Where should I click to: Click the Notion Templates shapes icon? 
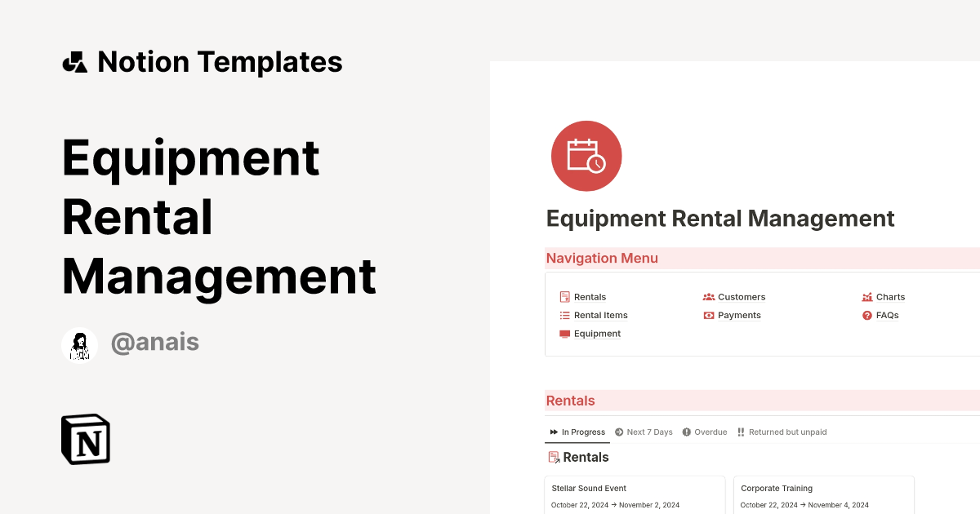[x=75, y=62]
